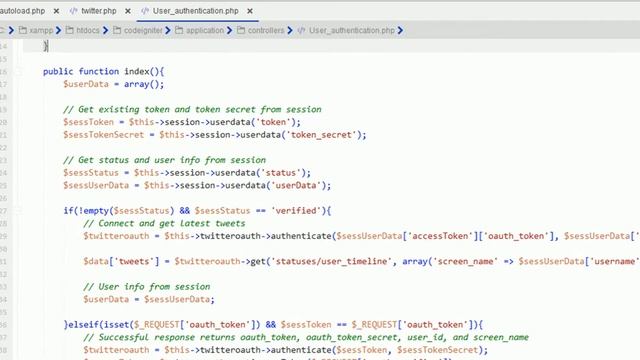The image size is (640, 360).
Task: Collapse the index() function fold marker
Action: [x=18, y=72]
